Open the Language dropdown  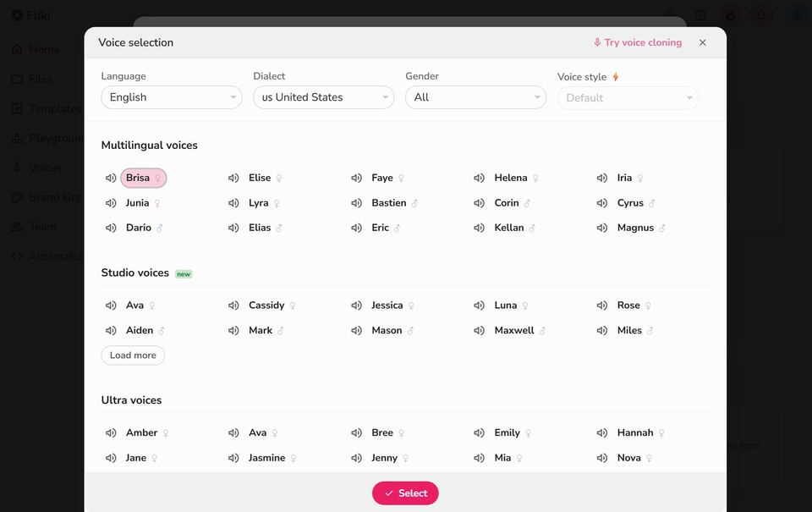pos(171,97)
